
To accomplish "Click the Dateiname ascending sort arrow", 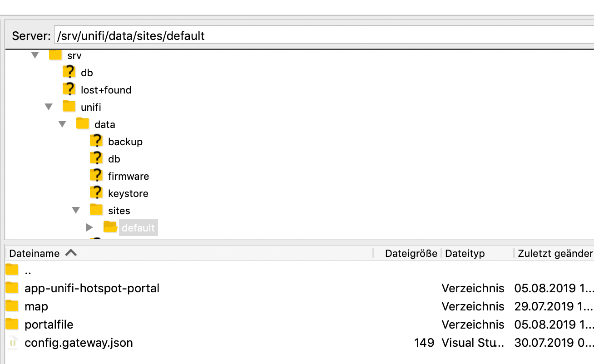I will (x=71, y=253).
